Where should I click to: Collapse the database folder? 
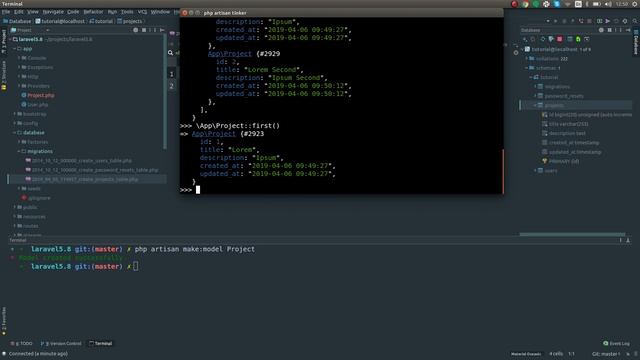click(14, 133)
